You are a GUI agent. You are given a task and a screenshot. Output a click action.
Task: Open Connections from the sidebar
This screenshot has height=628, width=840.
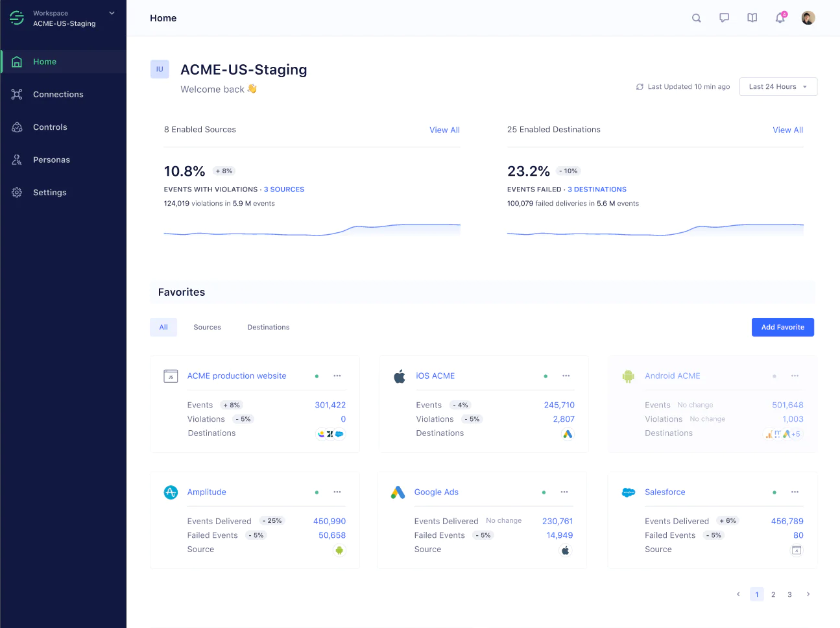(58, 94)
